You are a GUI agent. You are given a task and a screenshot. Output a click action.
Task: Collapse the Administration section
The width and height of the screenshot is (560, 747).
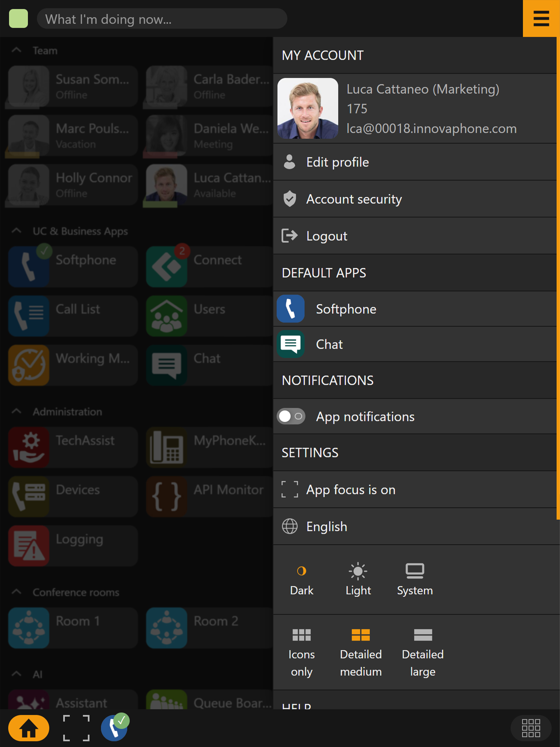16,411
